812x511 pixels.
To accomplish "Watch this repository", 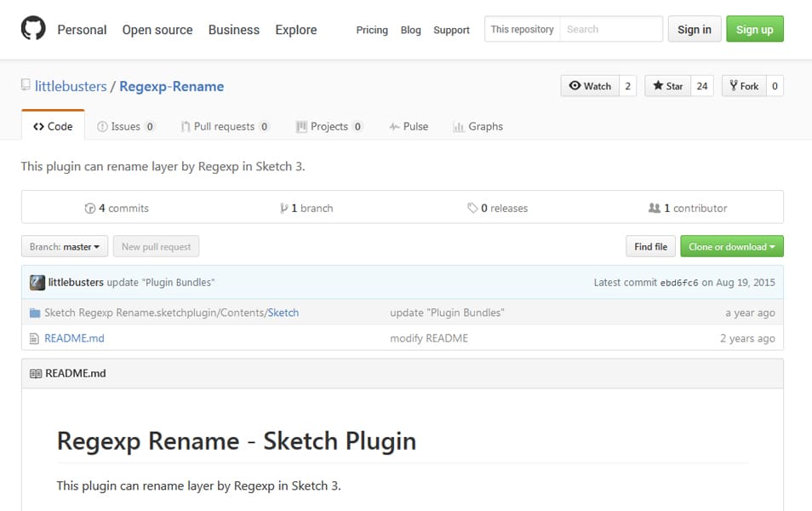I will coord(592,85).
